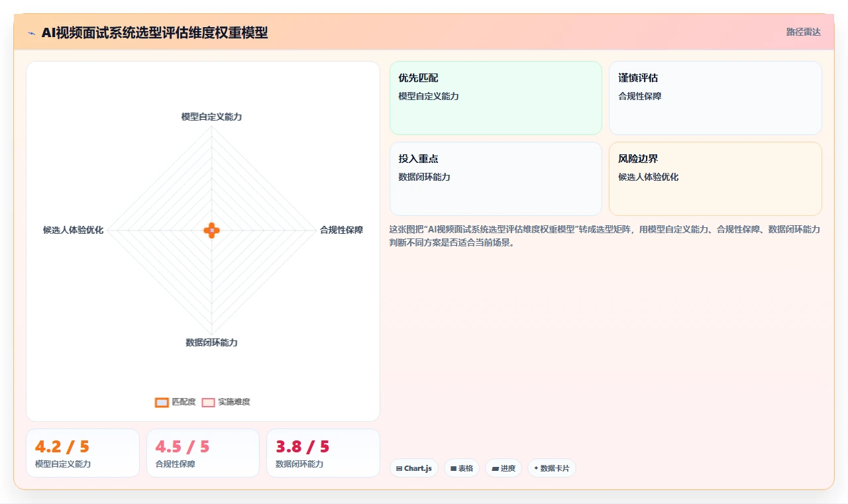Click the 候选人体验优化 radar axis label
The height and width of the screenshot is (504, 848).
point(73,230)
